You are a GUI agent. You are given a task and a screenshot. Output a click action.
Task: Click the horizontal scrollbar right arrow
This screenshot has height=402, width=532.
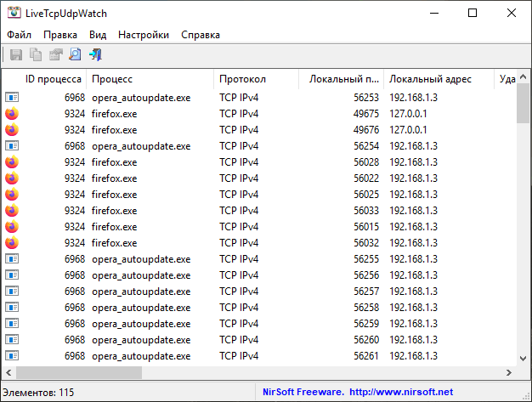[509, 373]
